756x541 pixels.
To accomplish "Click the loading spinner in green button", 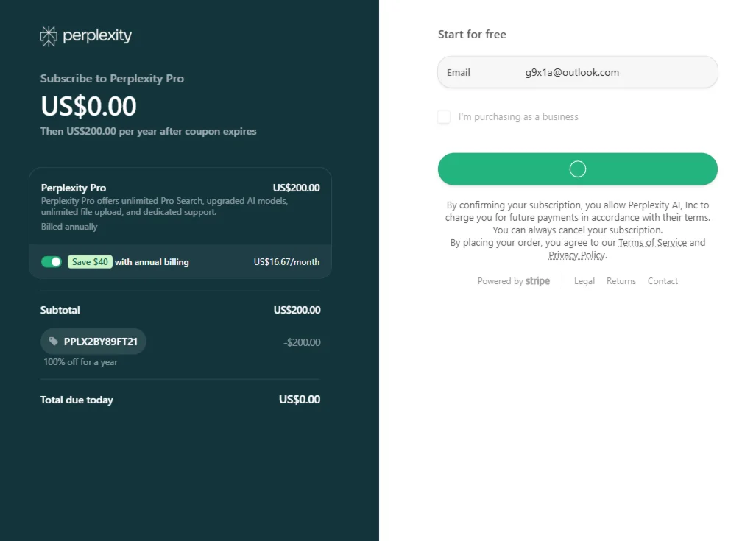I will 578,169.
